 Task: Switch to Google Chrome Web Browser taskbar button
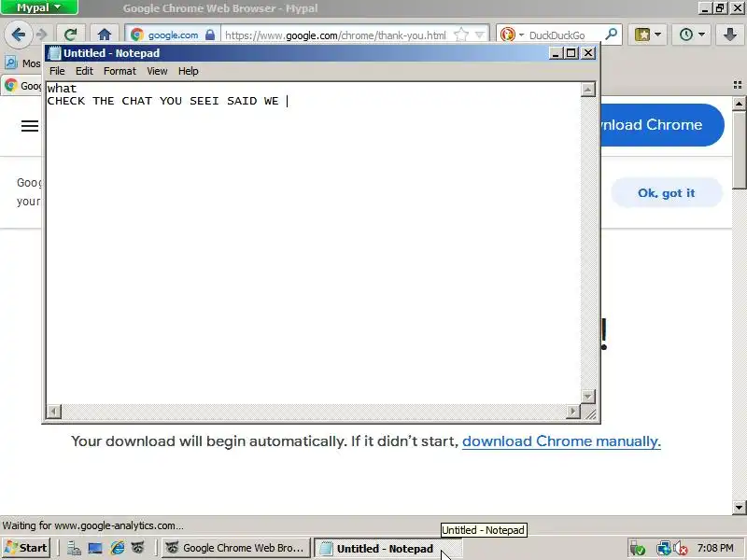point(236,548)
